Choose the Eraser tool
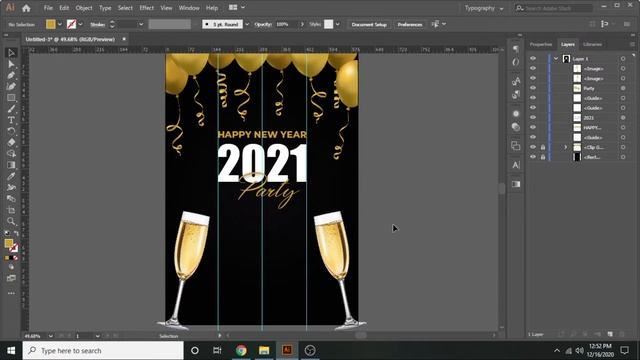Viewport: 640px width, 360px height. tap(11, 142)
